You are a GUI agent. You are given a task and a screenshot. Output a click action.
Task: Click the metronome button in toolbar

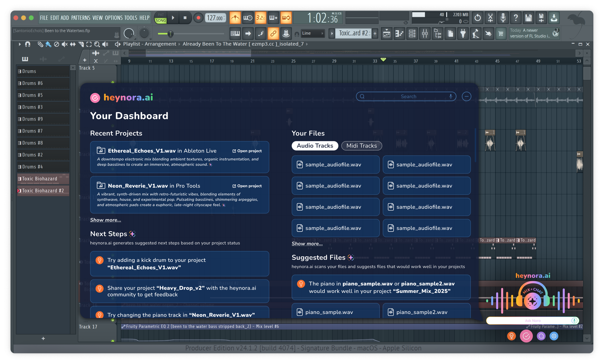coord(235,18)
